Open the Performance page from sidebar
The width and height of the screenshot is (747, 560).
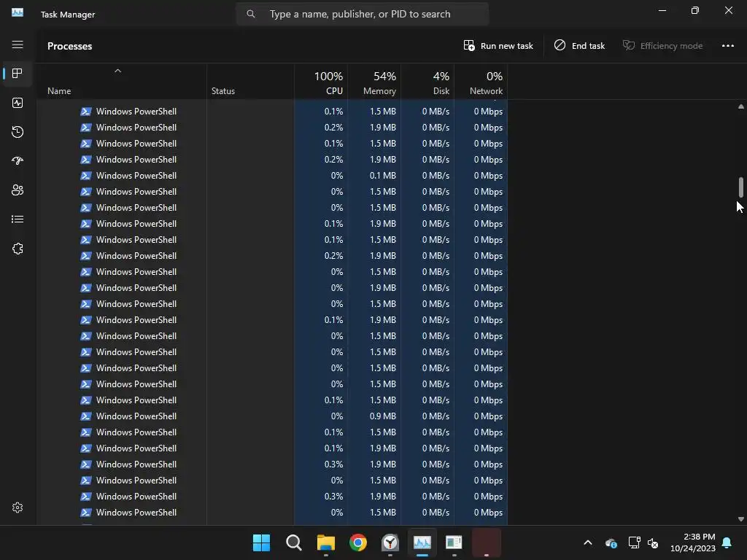[x=18, y=103]
